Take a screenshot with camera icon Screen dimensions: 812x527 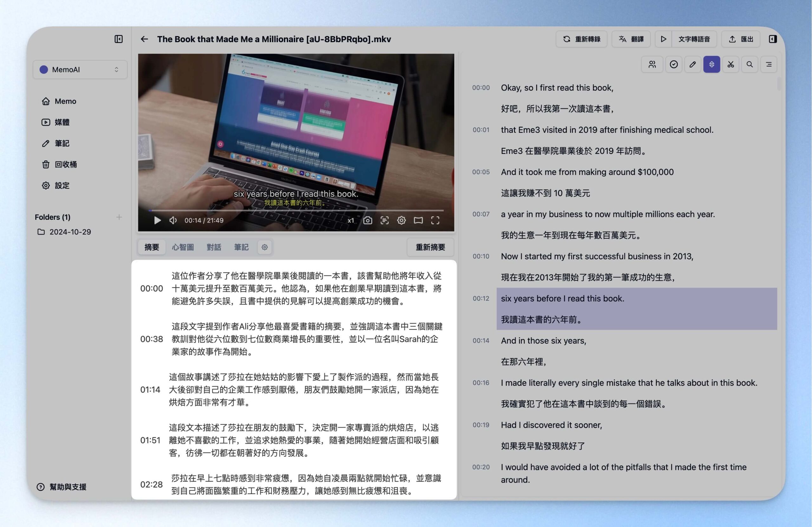tap(367, 220)
